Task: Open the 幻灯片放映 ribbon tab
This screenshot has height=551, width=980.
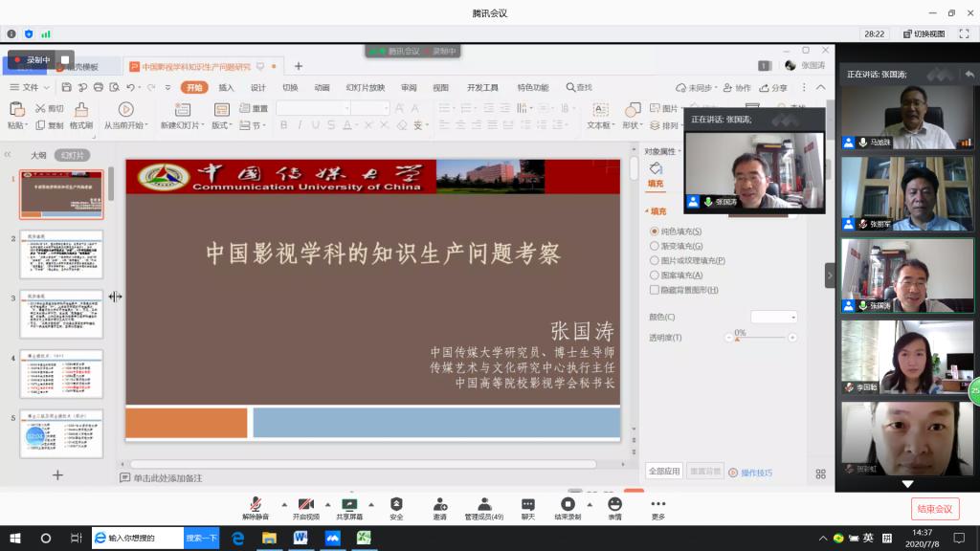Action: click(365, 87)
